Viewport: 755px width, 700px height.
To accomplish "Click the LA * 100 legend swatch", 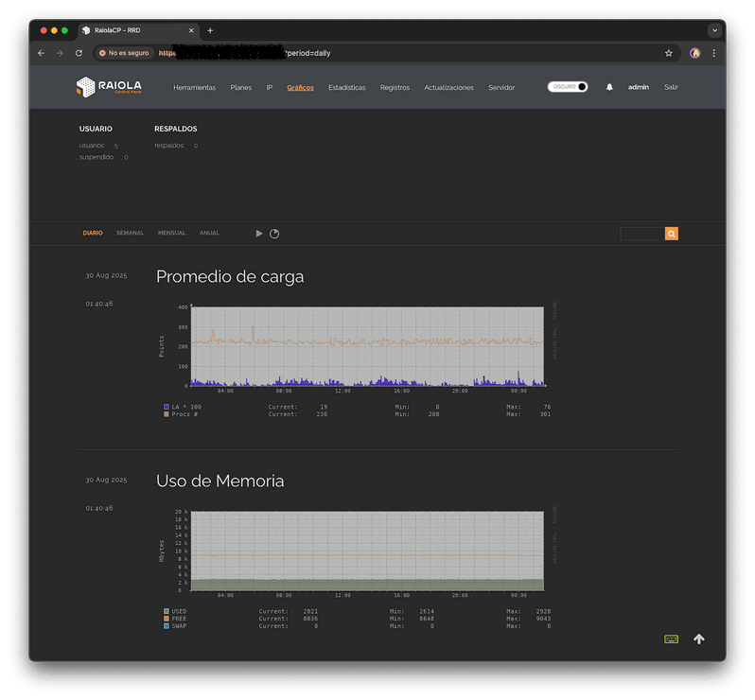I will (x=167, y=407).
